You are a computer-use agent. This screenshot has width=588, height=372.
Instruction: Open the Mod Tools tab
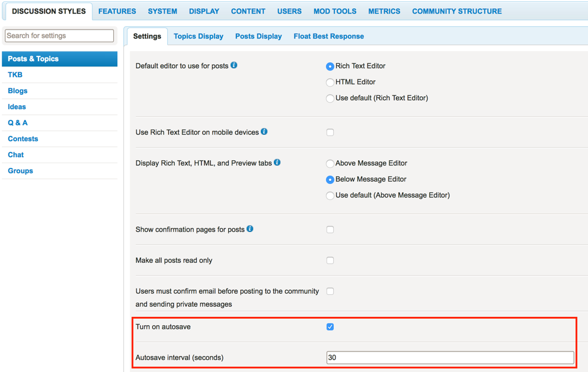335,11
